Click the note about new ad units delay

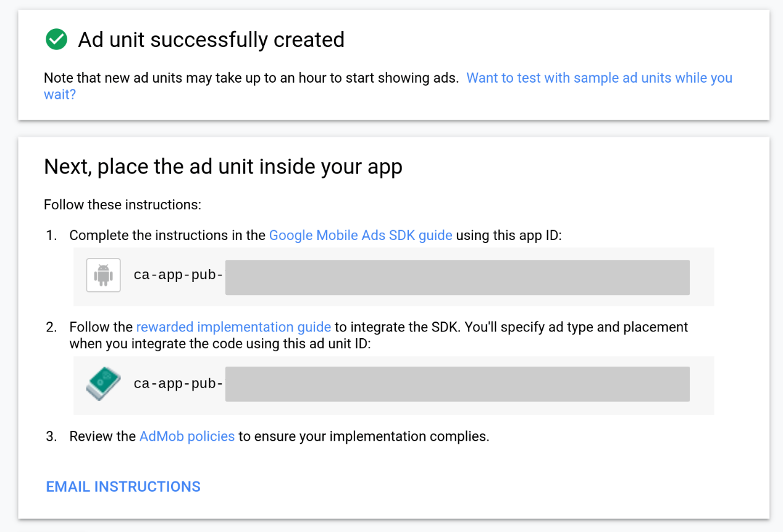point(251,78)
